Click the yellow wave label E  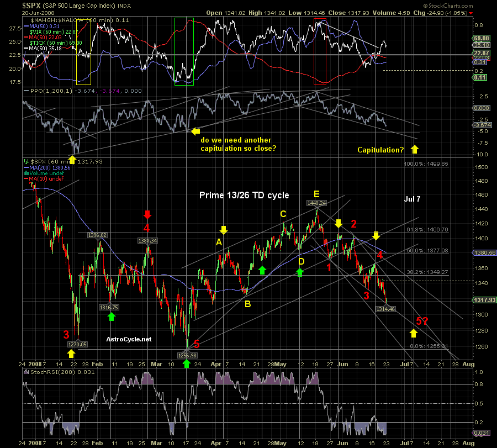click(316, 194)
